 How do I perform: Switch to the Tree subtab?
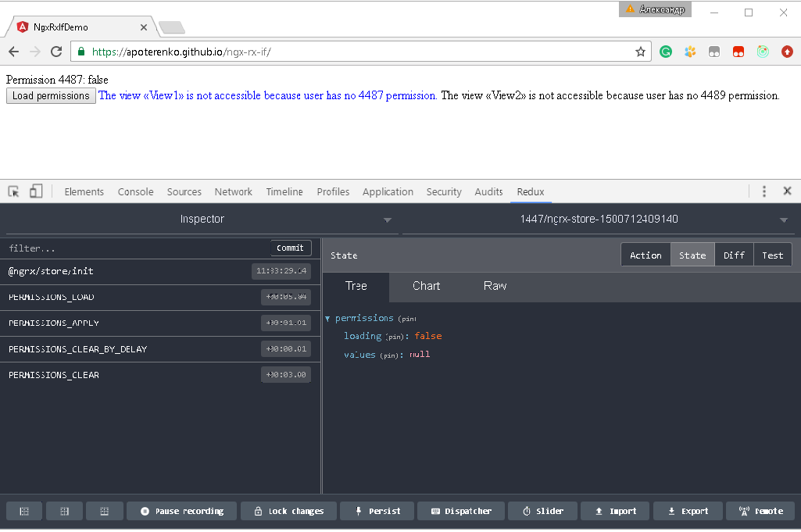click(x=356, y=286)
